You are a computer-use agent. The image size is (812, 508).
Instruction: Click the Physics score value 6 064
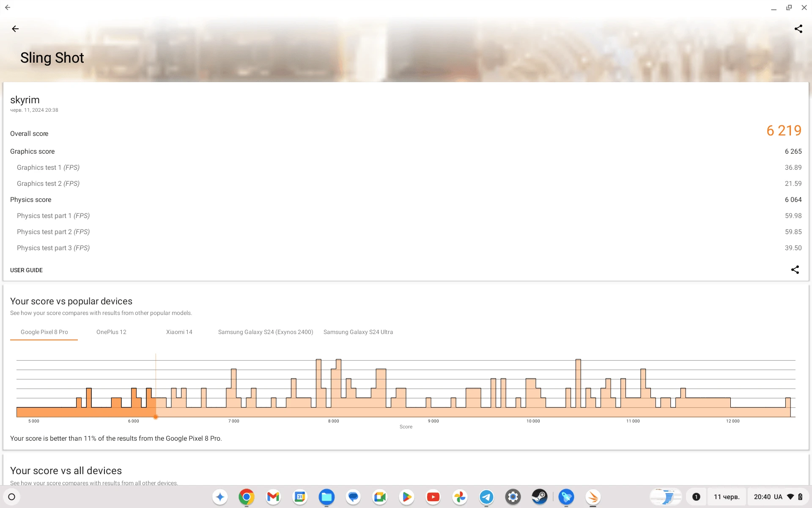(x=793, y=199)
